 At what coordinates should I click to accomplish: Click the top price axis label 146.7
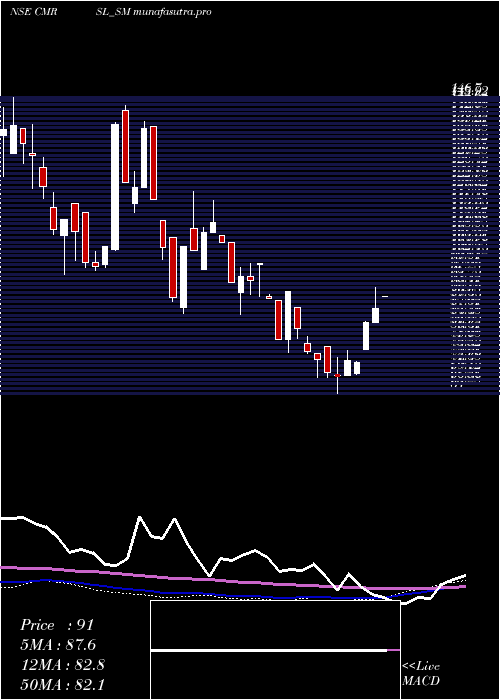click(x=469, y=87)
